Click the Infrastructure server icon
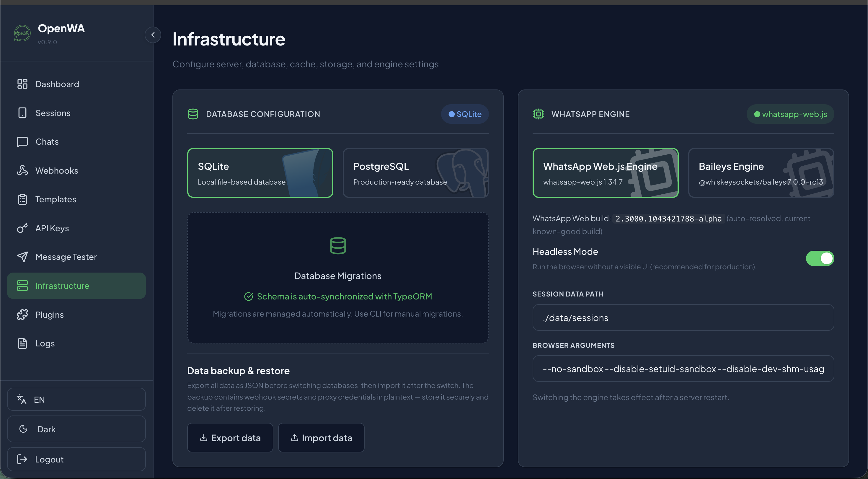This screenshot has height=479, width=868. tap(22, 286)
